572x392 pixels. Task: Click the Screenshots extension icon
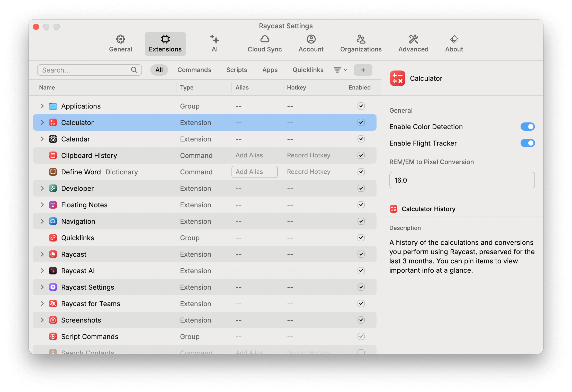click(x=53, y=320)
